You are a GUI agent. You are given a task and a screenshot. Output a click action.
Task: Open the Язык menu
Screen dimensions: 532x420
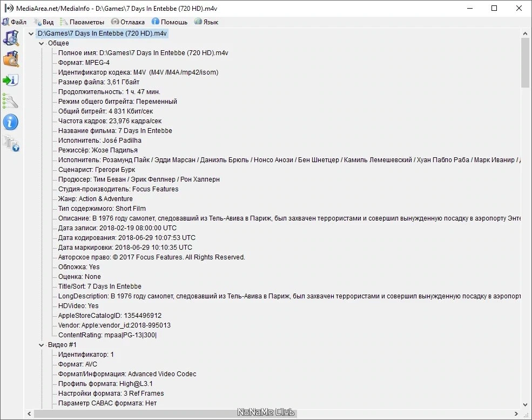(206, 22)
